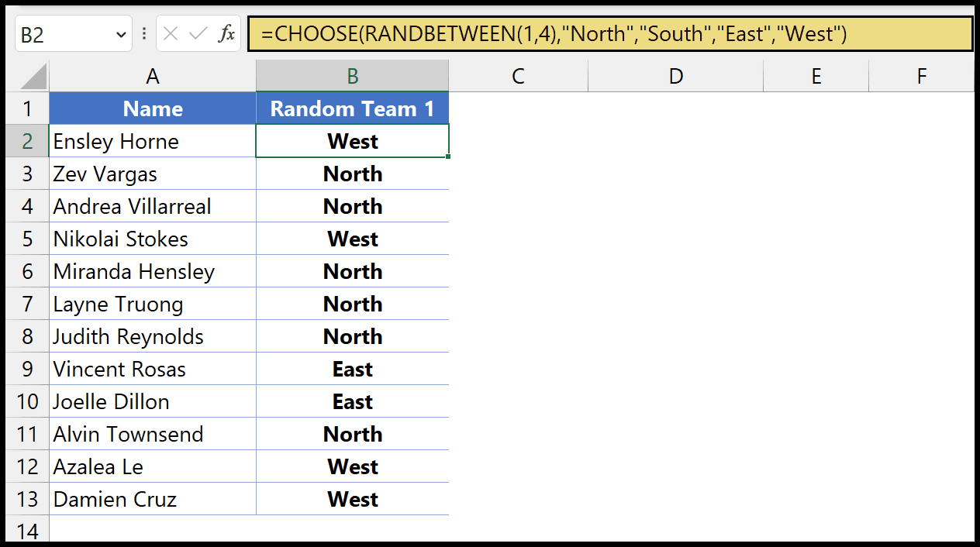The image size is (980, 547).
Task: Select the cell containing Ensley Horne
Action: [x=153, y=141]
